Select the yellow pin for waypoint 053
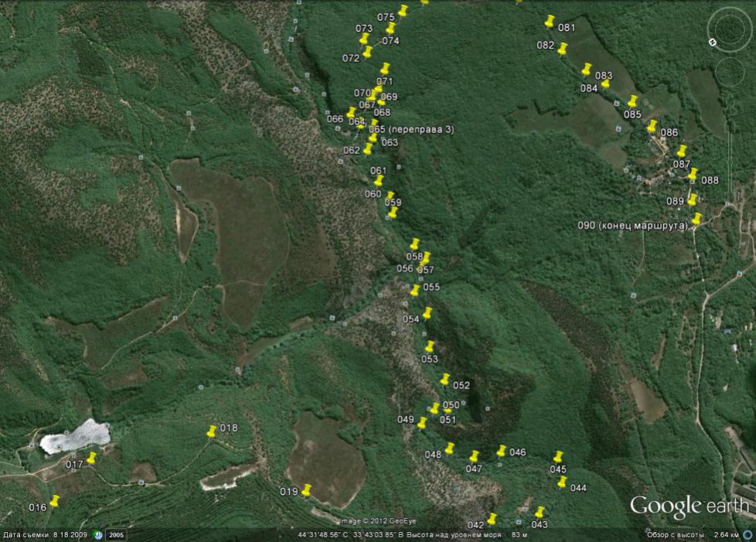The height and width of the screenshot is (542, 756). [x=430, y=347]
